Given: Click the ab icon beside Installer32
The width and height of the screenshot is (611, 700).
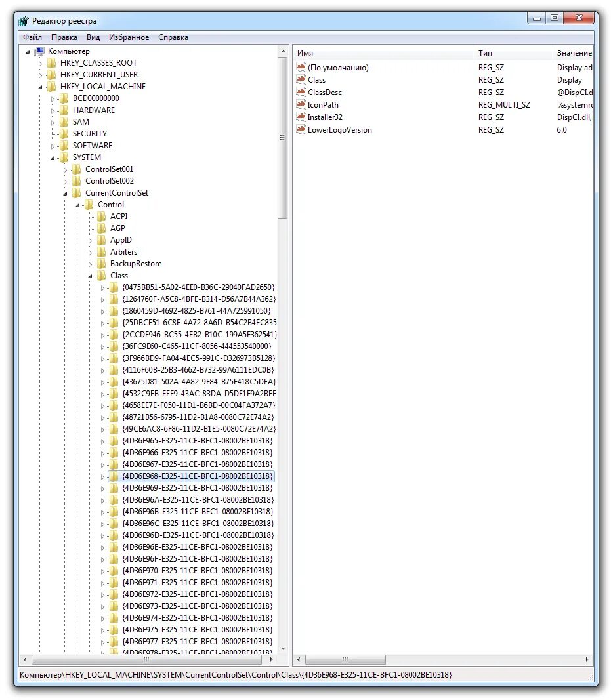Looking at the screenshot, I should 301,117.
